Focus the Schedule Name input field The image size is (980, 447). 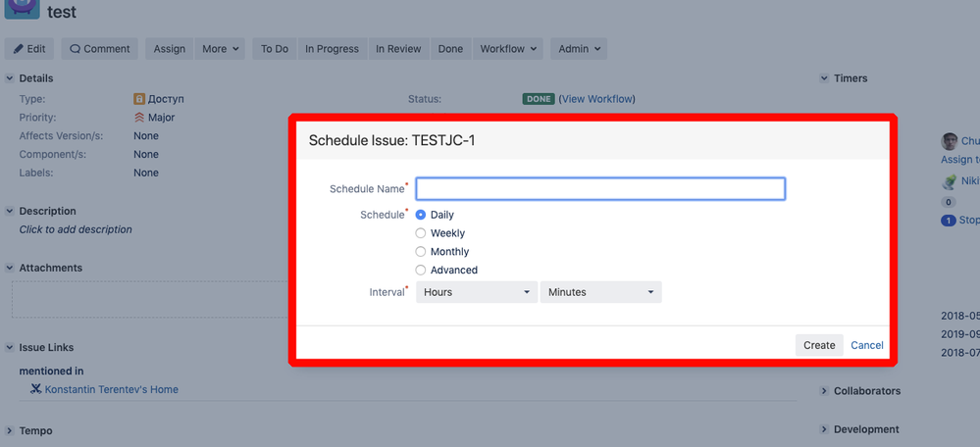coord(600,188)
